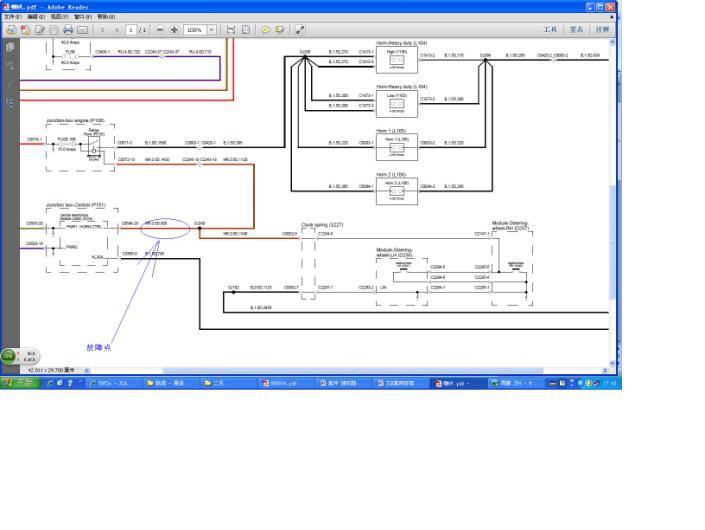The image size is (705, 530).
Task: Click the second toolbar icon beside it
Action: coord(26,30)
